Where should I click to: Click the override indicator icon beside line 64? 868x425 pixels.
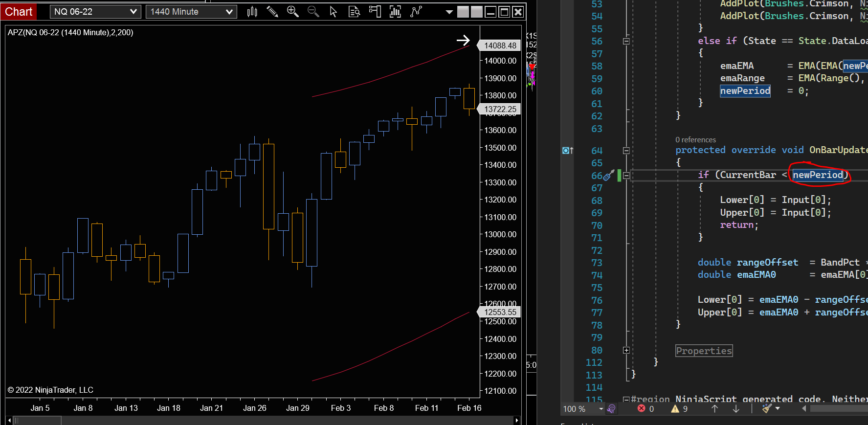tap(567, 151)
